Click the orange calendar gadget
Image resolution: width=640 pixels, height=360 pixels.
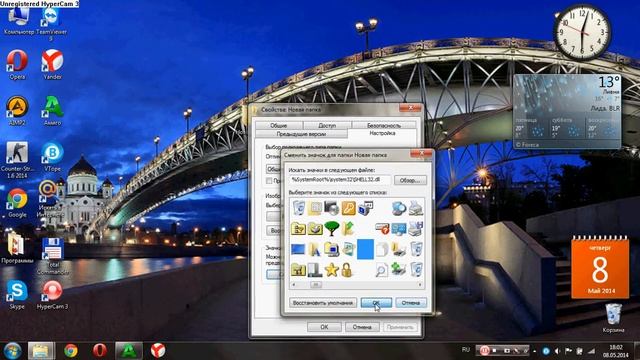(600, 267)
